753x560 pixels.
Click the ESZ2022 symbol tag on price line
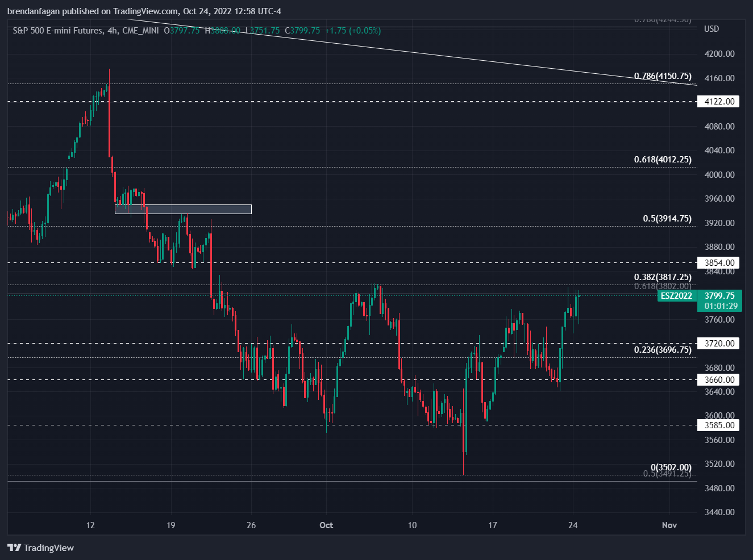[x=676, y=296]
